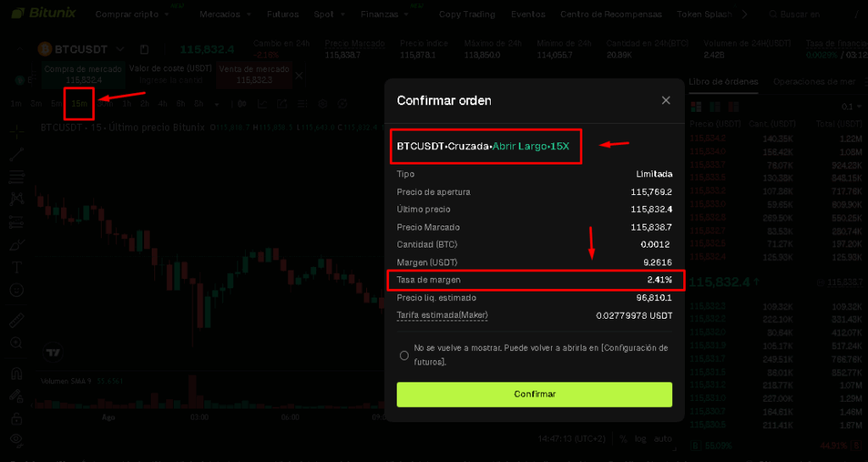Open chart settings gear icon
The width and height of the screenshot is (868, 462).
tap(321, 103)
